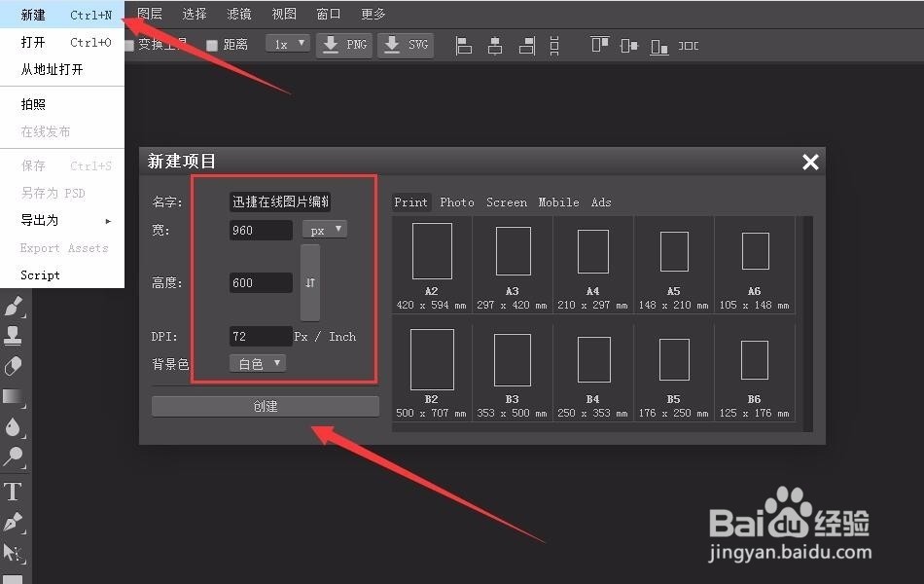Select the Brush tool in left toolbar

coord(13,307)
